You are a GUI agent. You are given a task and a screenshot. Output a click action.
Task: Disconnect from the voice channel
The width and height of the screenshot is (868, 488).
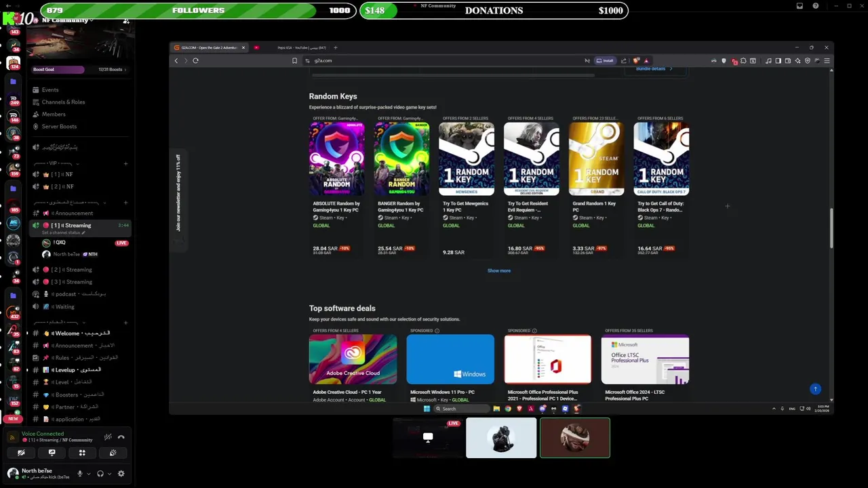pyautogui.click(x=121, y=437)
